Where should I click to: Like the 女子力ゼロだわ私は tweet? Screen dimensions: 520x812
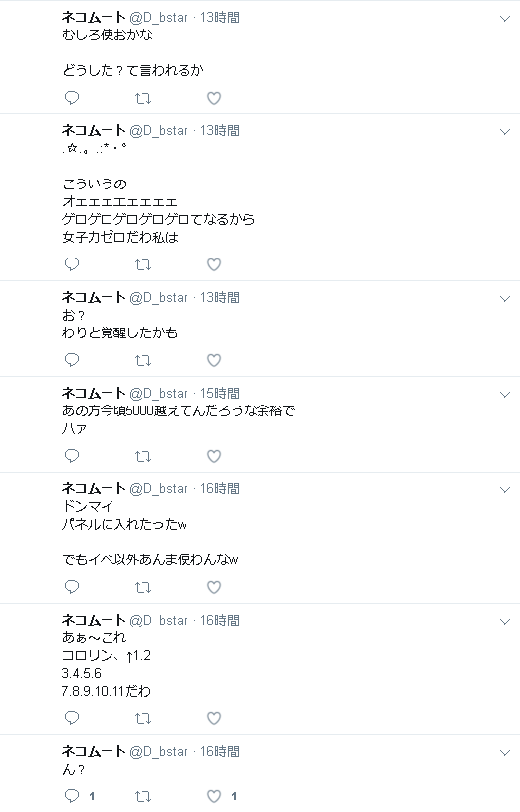pos(214,264)
